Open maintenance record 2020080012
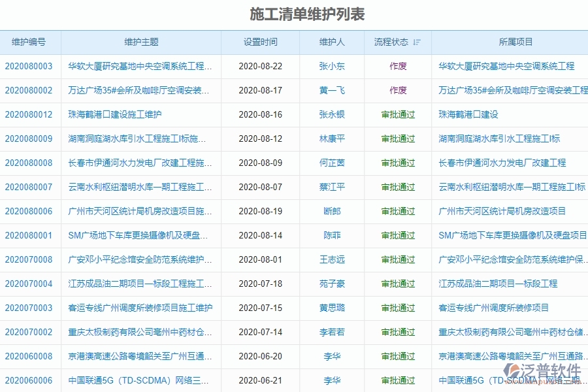This screenshot has height=392, width=588. click(29, 115)
